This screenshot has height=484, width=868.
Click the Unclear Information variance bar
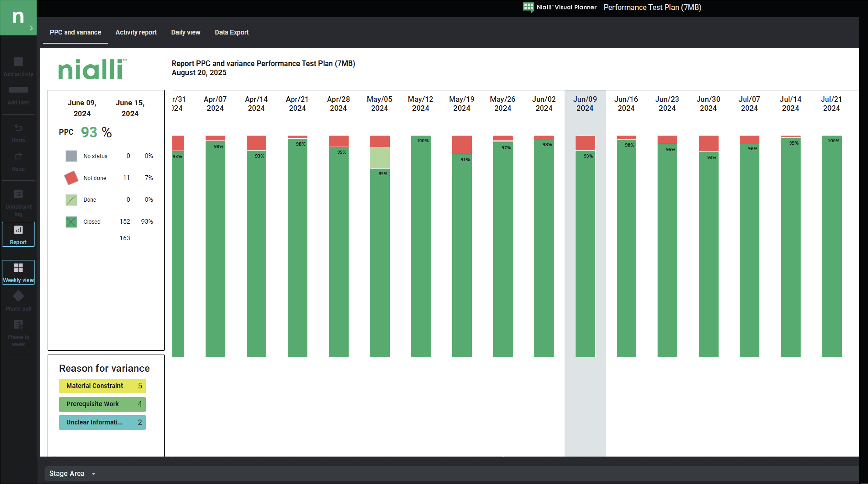[102, 422]
